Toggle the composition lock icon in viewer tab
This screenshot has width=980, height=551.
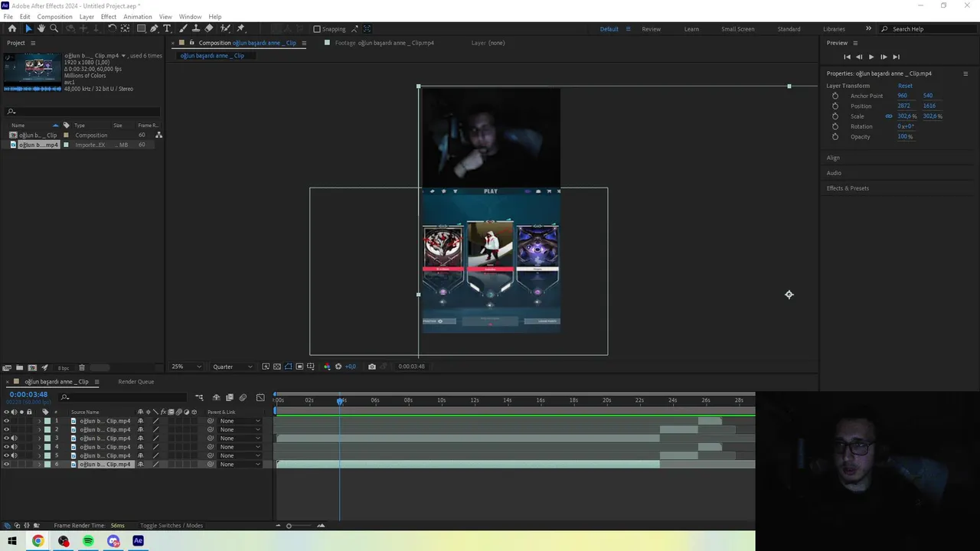[x=191, y=43]
